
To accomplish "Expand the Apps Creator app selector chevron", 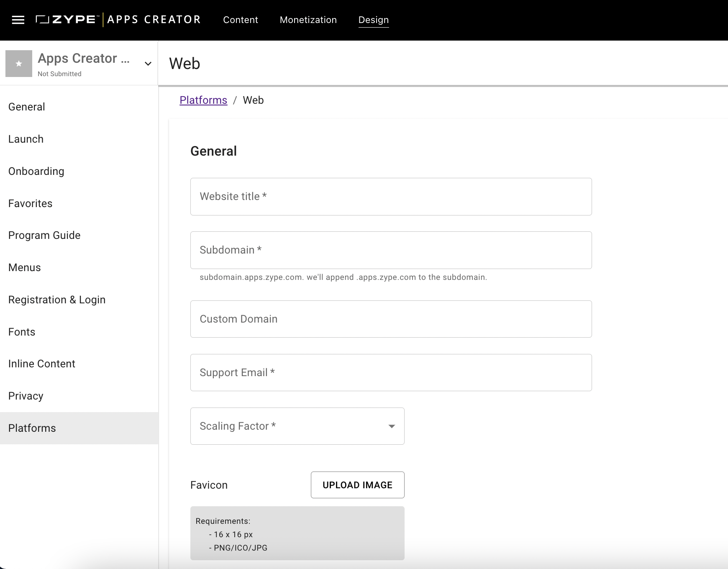I will point(148,64).
